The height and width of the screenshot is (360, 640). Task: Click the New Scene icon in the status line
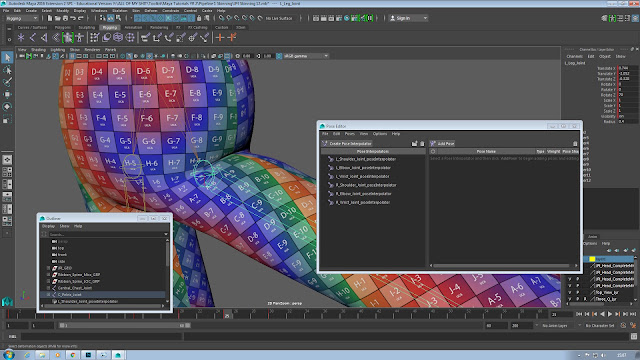tap(50, 18)
